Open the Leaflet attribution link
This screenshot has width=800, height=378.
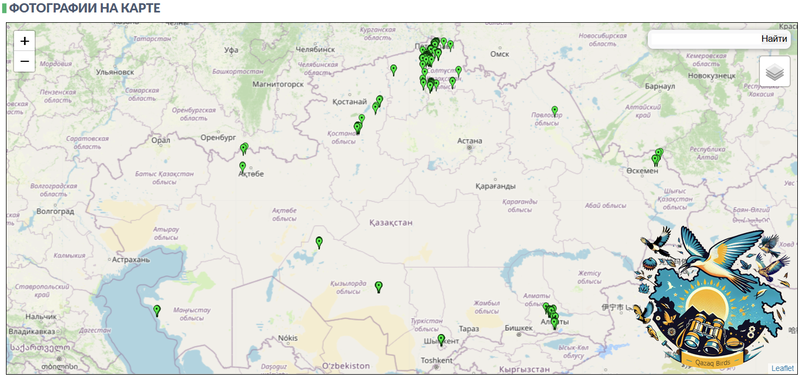[x=782, y=368]
